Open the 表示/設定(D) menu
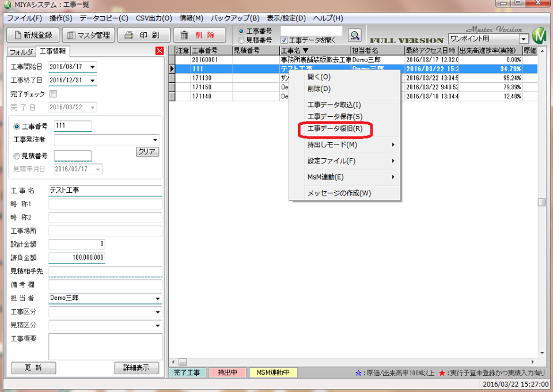 click(286, 18)
